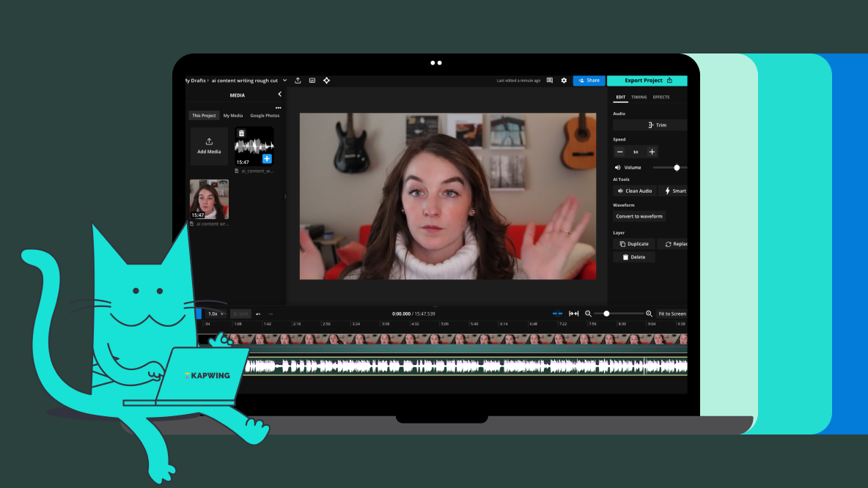Open the project title dropdown chevron

pos(284,81)
